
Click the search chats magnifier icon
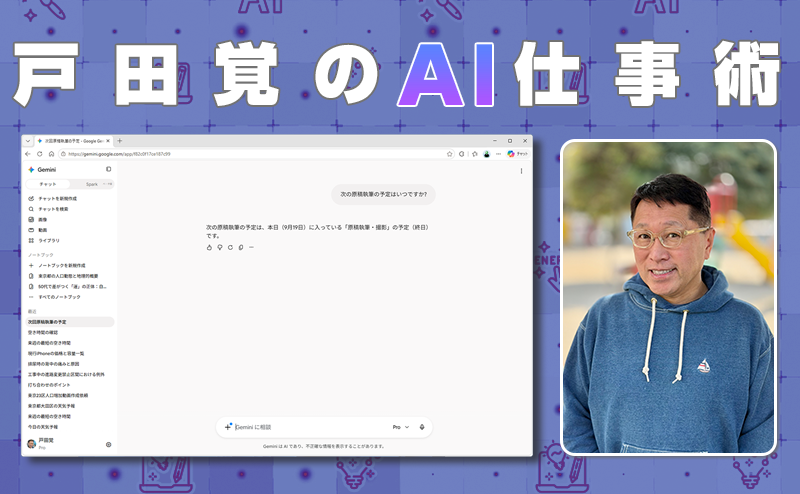[x=31, y=209]
